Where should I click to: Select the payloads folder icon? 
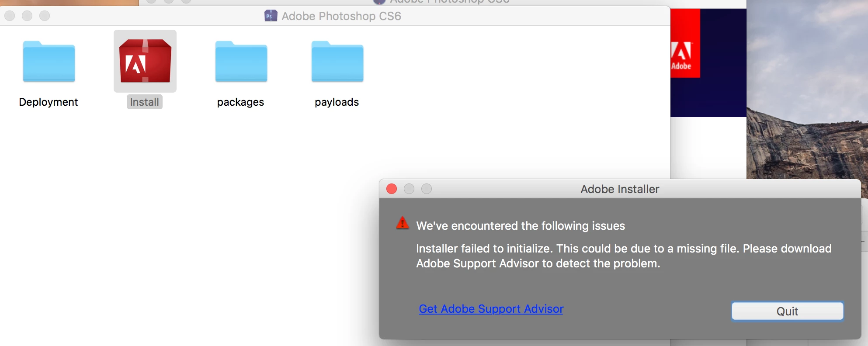[x=337, y=62]
